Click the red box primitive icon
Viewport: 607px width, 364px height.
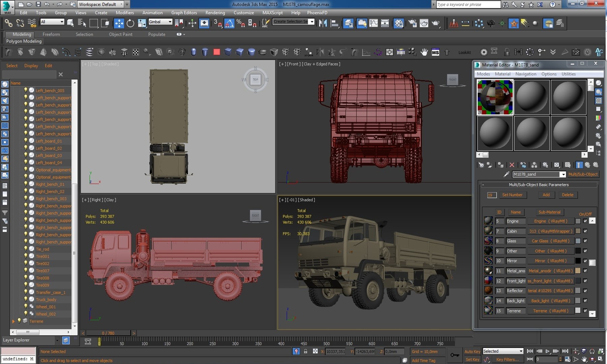tap(216, 52)
